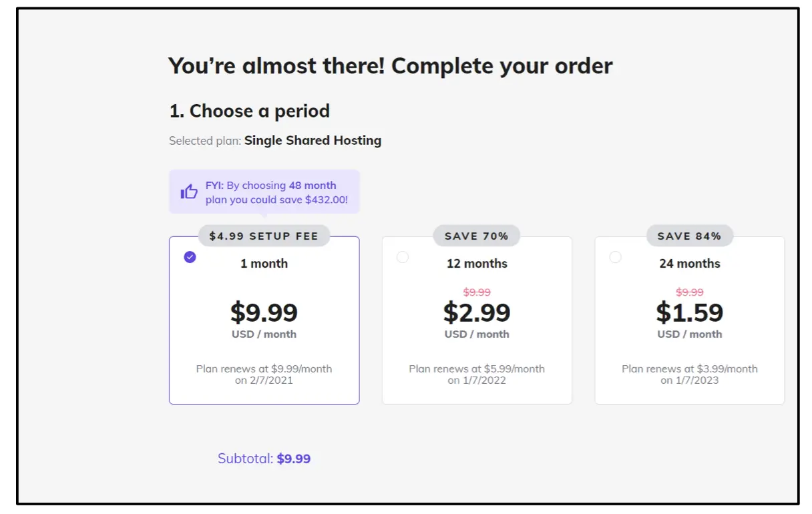Click the Save 84% badge
The width and height of the screenshot is (812, 514).
689,236
